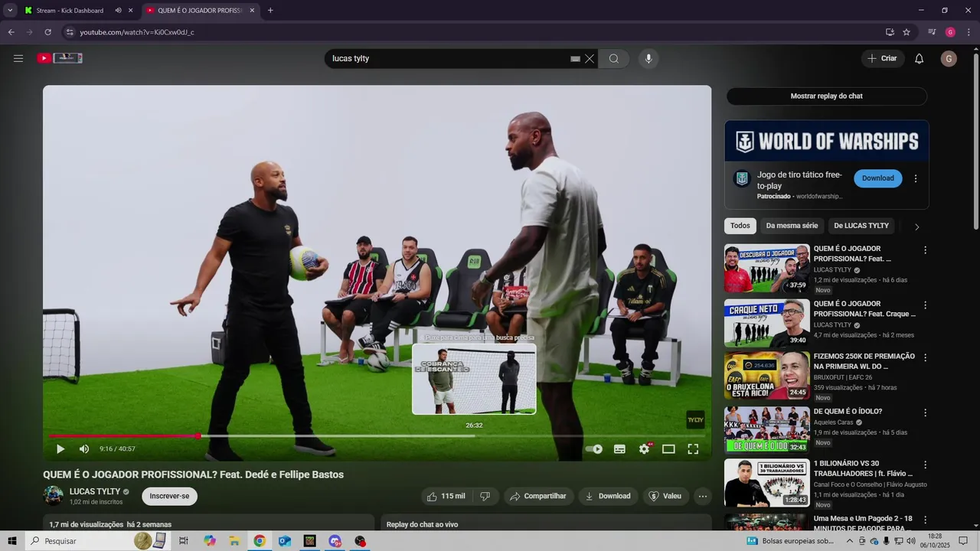Open the notifications bell
Screen dimensions: 980x551
tap(920, 59)
